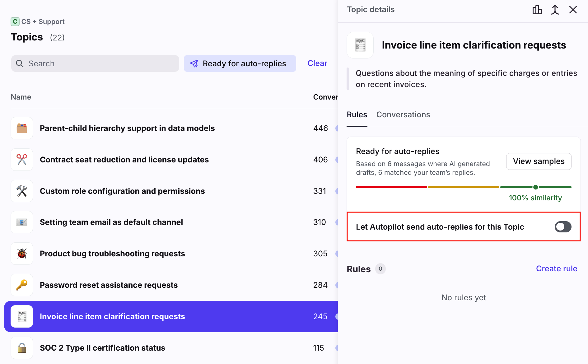The image size is (588, 364).
Task: Switch to the Conversations tab
Action: 403,115
